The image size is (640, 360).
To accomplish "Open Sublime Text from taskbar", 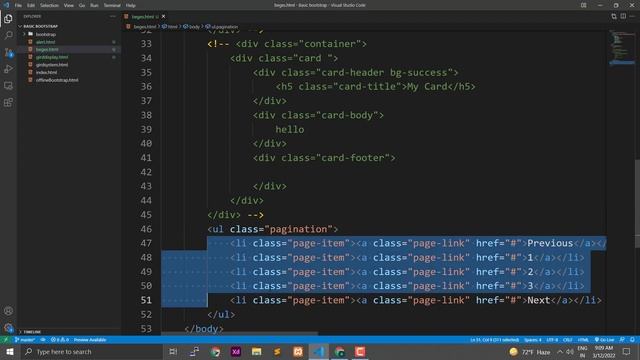I will coord(277,351).
